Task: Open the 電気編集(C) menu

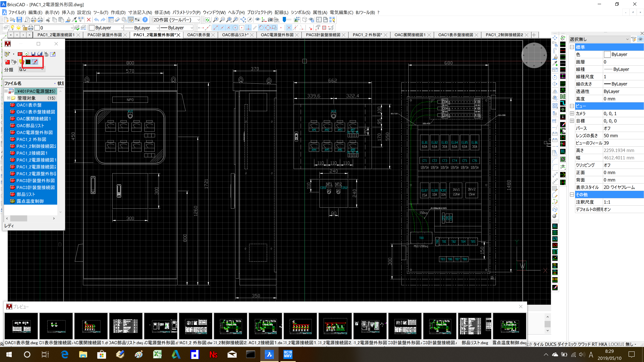Action: click(x=341, y=13)
